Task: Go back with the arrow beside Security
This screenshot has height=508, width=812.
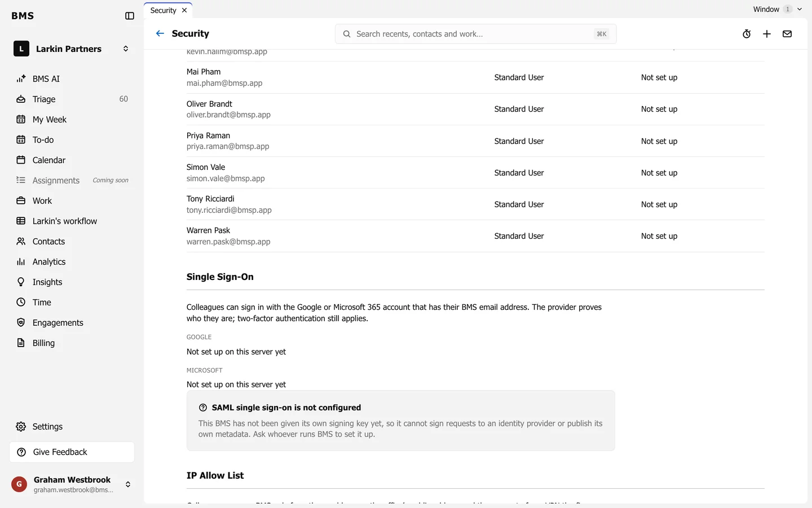Action: (x=160, y=34)
